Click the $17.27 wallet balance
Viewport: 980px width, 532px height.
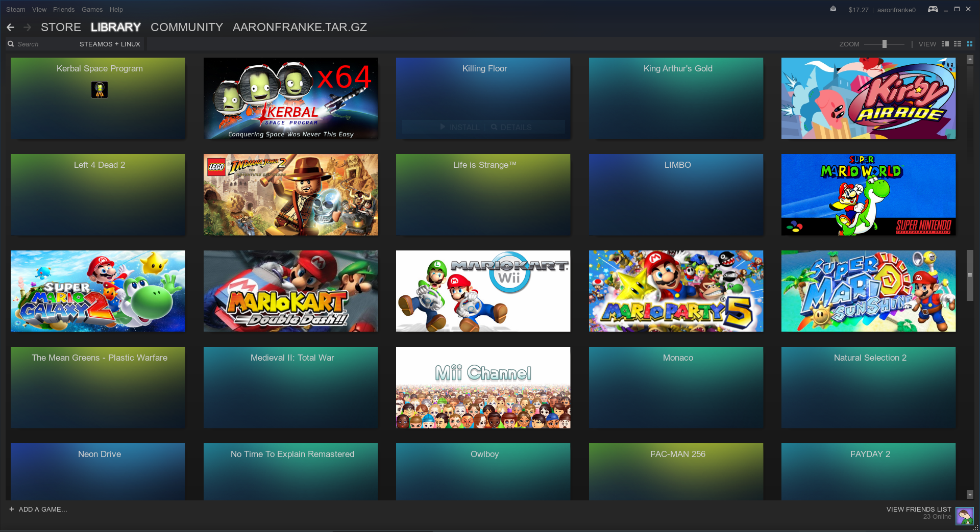pos(859,10)
